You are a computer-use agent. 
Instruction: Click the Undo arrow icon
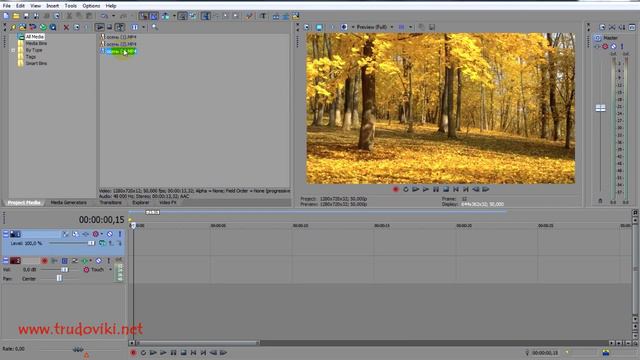coord(104,16)
